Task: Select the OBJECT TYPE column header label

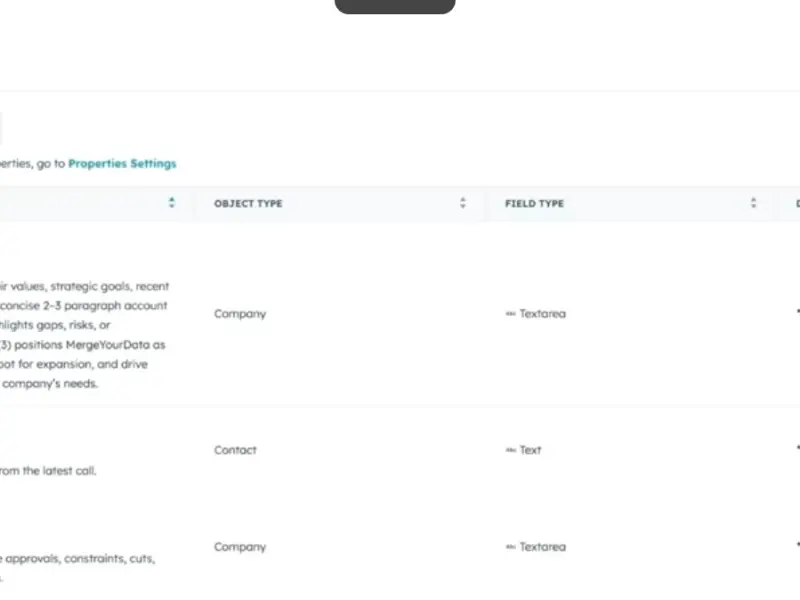Action: pos(248,203)
